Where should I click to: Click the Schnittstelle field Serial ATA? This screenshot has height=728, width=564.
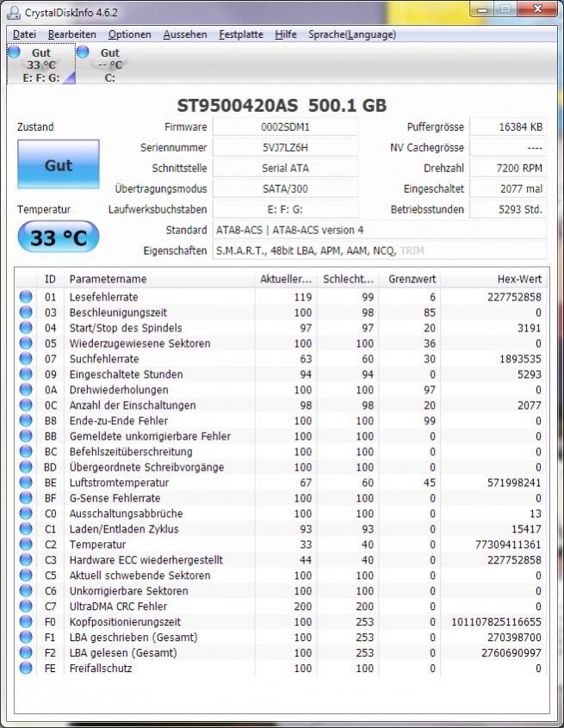pyautogui.click(x=285, y=168)
